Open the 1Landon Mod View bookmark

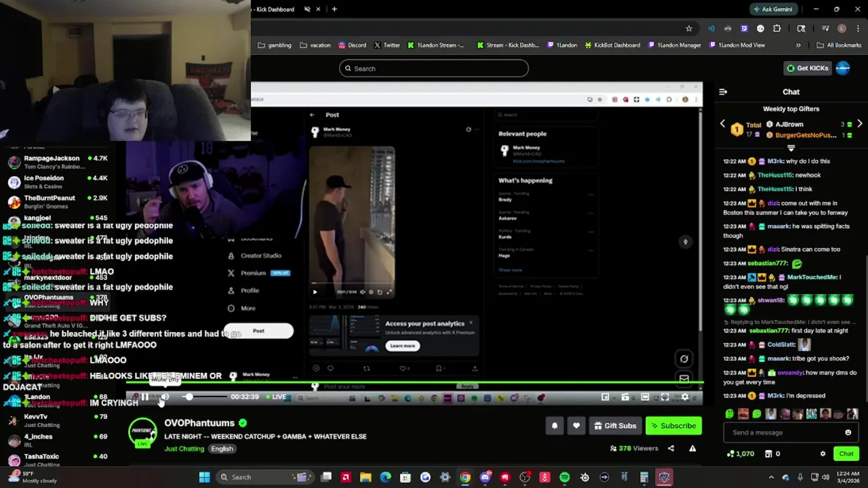pos(737,45)
